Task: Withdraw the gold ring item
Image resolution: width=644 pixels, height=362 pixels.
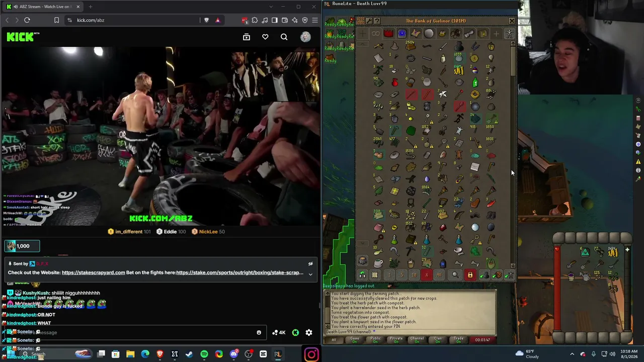Action: (475, 95)
